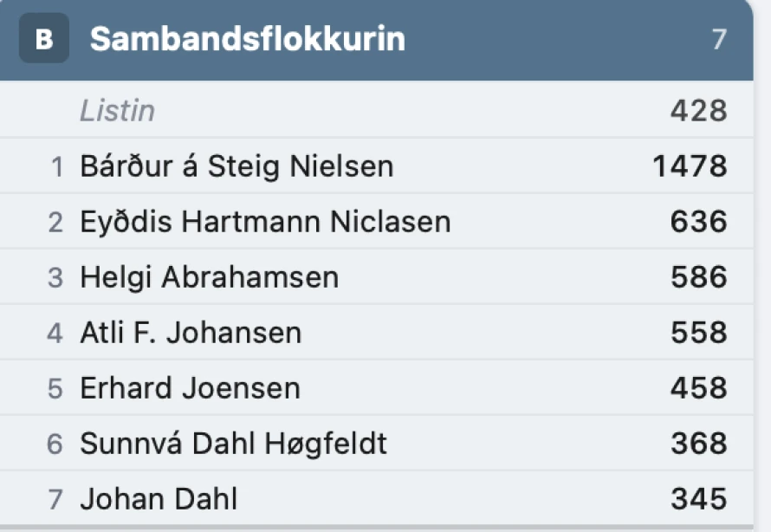Select Atli F. Johansen in the list

tap(191, 333)
